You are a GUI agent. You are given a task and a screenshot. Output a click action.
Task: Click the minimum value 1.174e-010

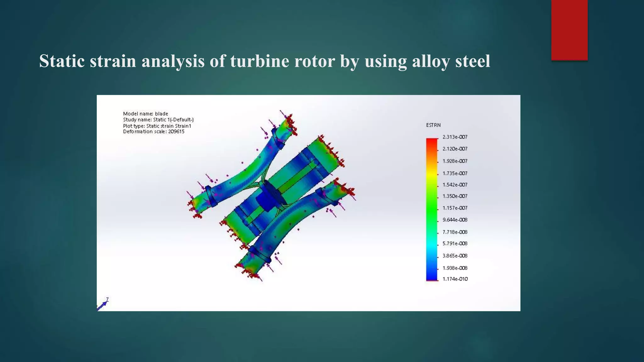coord(455,279)
